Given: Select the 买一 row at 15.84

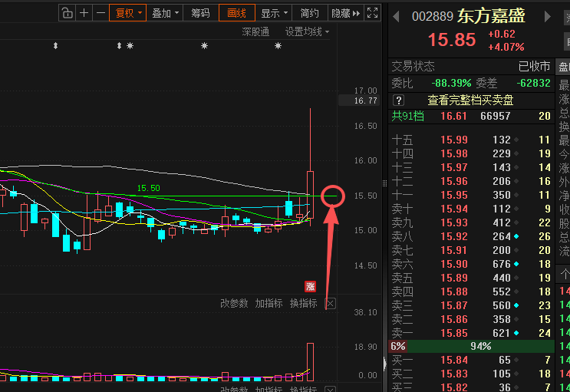Looking at the screenshot, I should [x=471, y=360].
